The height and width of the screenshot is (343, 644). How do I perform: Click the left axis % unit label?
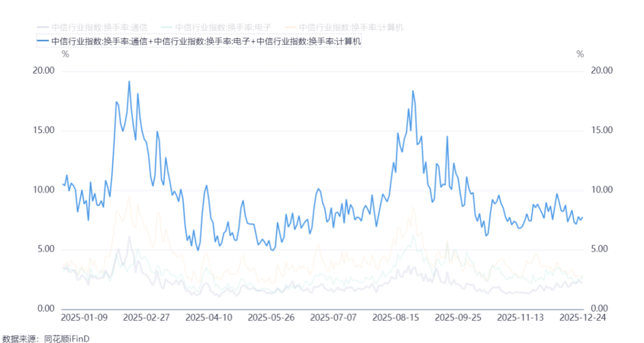(x=66, y=54)
